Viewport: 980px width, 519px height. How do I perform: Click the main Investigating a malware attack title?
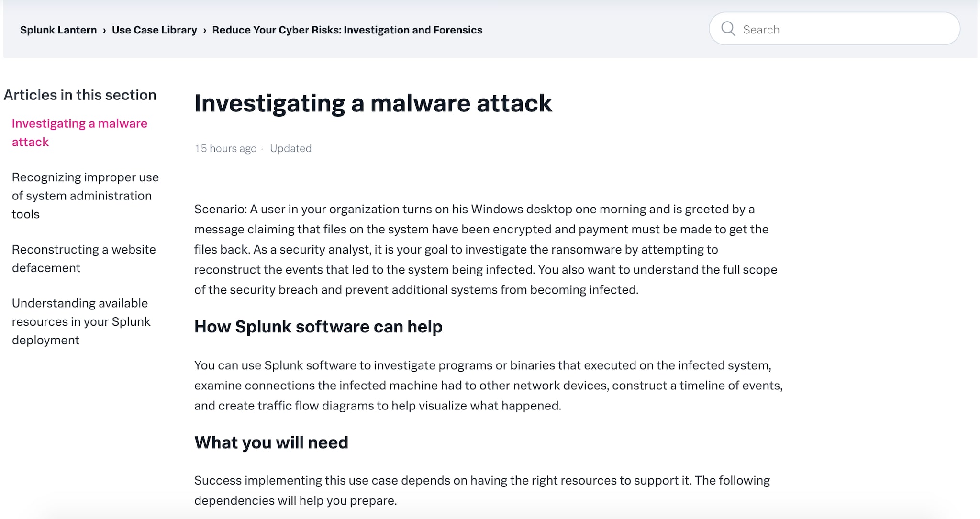coord(373,103)
